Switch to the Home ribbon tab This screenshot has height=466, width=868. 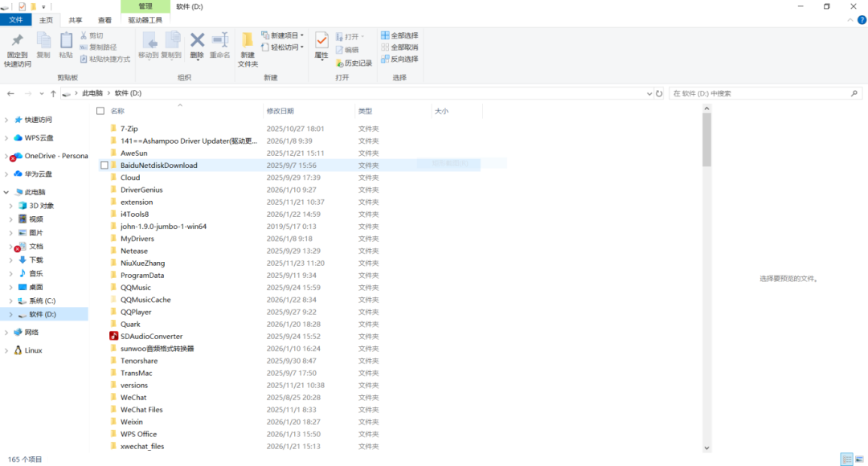tap(46, 20)
